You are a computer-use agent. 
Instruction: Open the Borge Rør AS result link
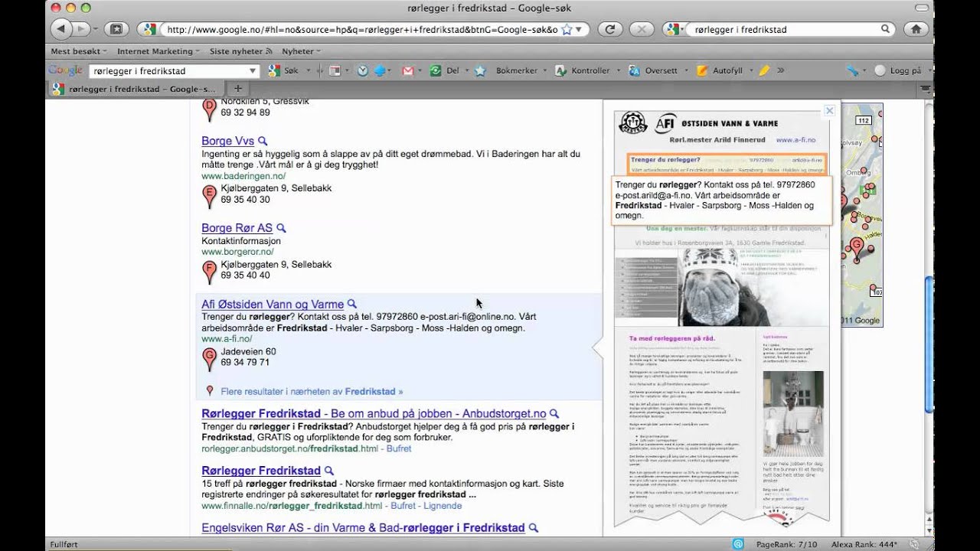point(237,228)
